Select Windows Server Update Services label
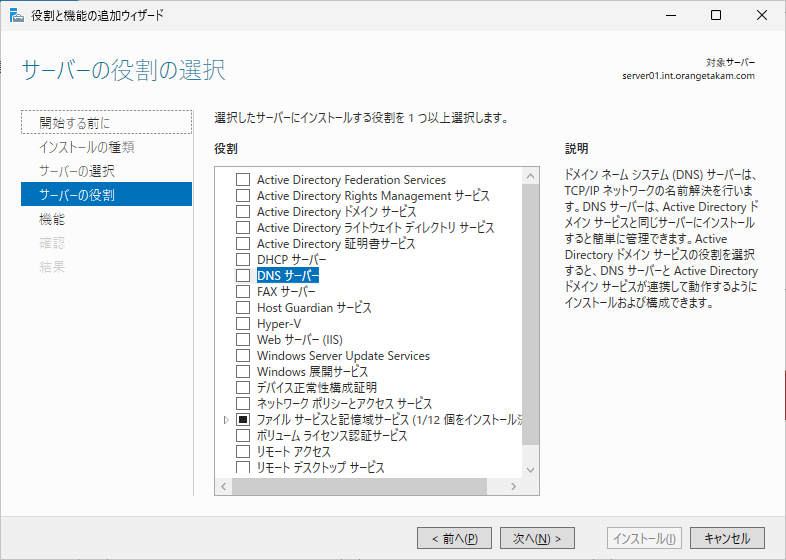Viewport: 786px width, 560px height. click(343, 356)
